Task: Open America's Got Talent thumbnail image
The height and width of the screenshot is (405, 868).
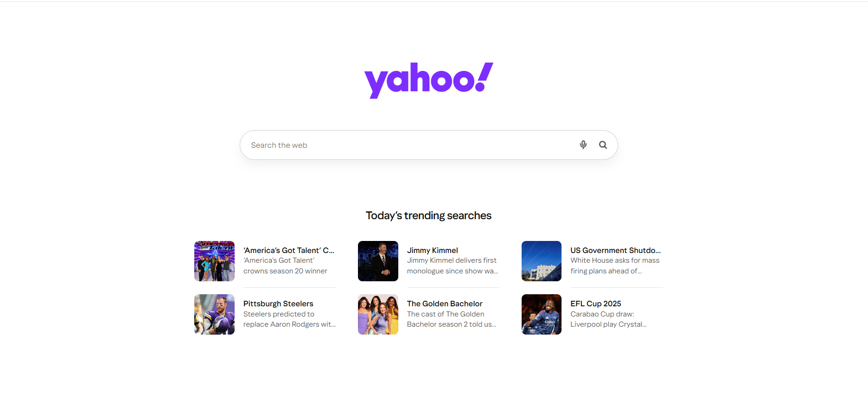Action: pyautogui.click(x=214, y=261)
